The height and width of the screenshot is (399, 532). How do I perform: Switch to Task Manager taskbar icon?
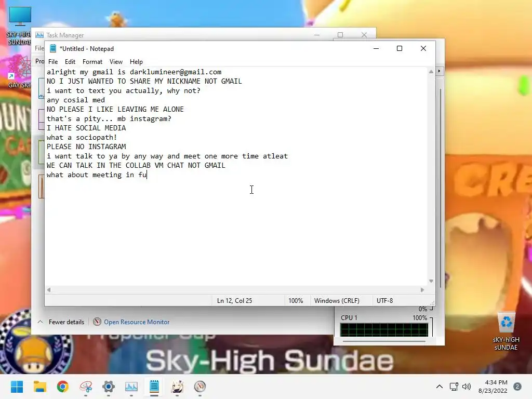coord(131,387)
